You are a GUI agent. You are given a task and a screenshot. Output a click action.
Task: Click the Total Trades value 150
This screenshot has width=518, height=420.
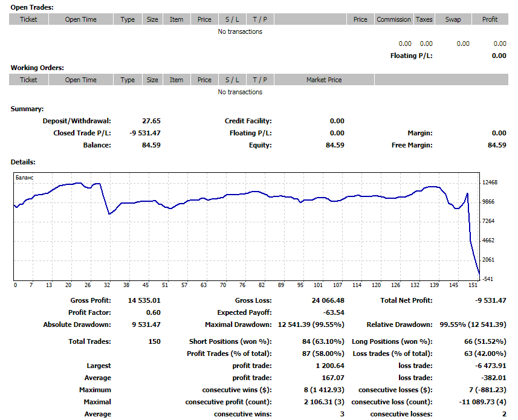click(x=155, y=342)
